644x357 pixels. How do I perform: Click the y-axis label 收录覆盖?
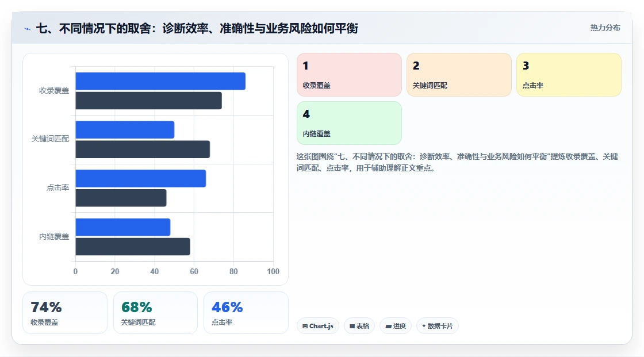tap(54, 90)
